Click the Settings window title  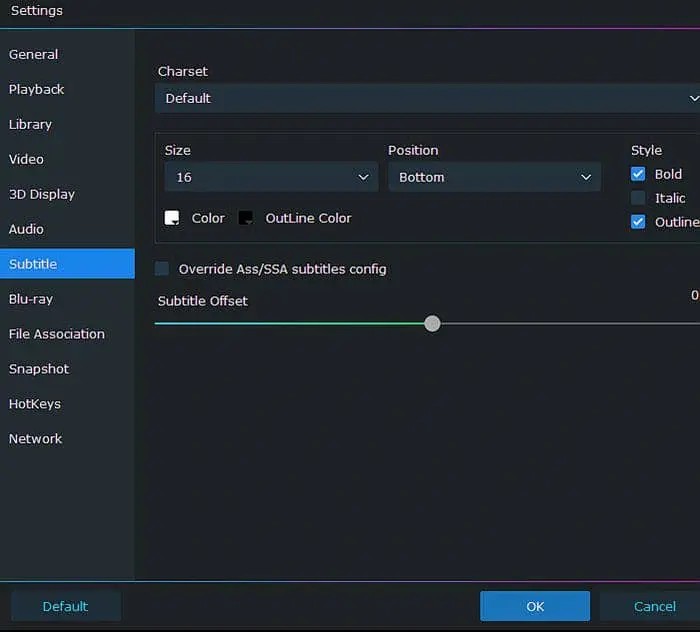(37, 10)
